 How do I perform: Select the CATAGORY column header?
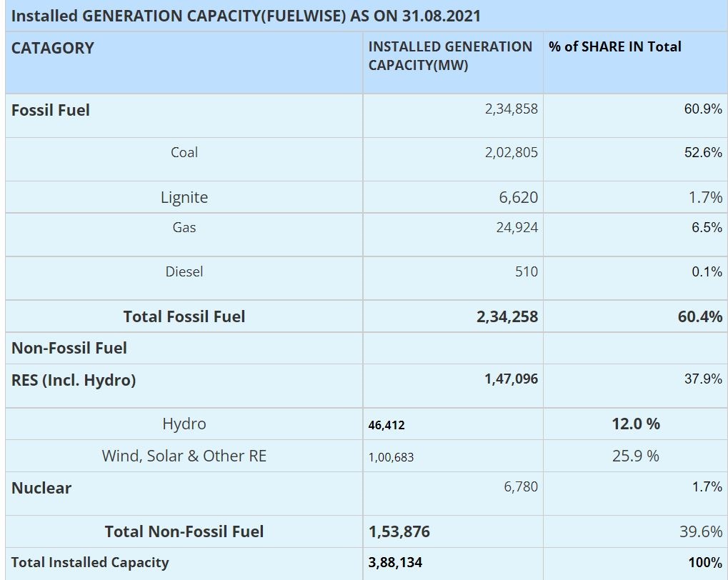coord(53,48)
